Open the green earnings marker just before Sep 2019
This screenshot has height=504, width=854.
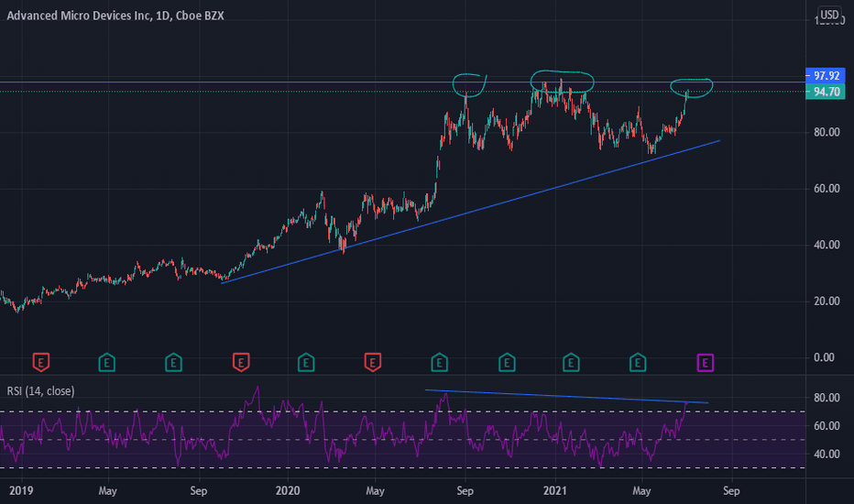point(173,362)
